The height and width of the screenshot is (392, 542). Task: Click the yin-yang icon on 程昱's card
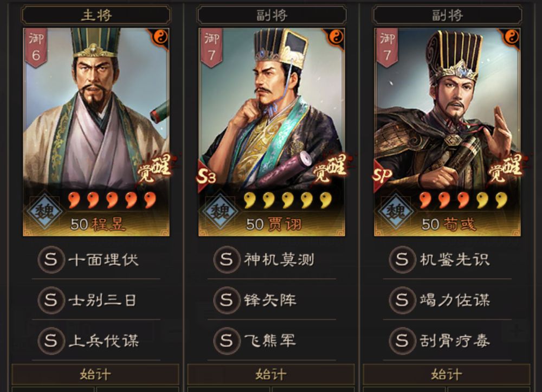[x=160, y=37]
